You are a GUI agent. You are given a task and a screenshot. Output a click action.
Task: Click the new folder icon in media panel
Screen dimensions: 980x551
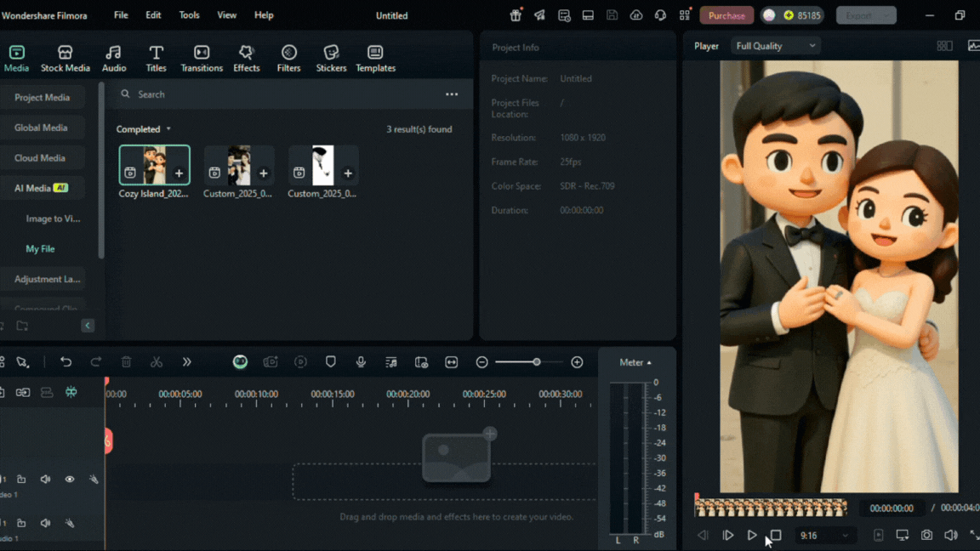point(22,327)
